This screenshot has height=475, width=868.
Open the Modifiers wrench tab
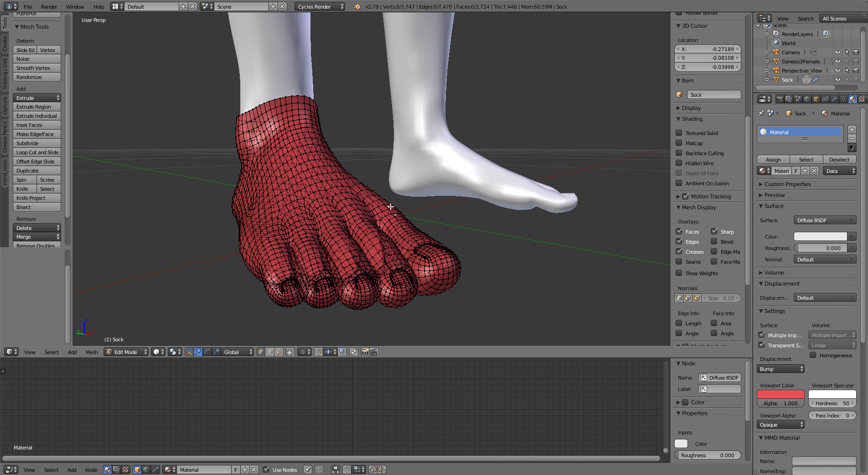(x=834, y=99)
